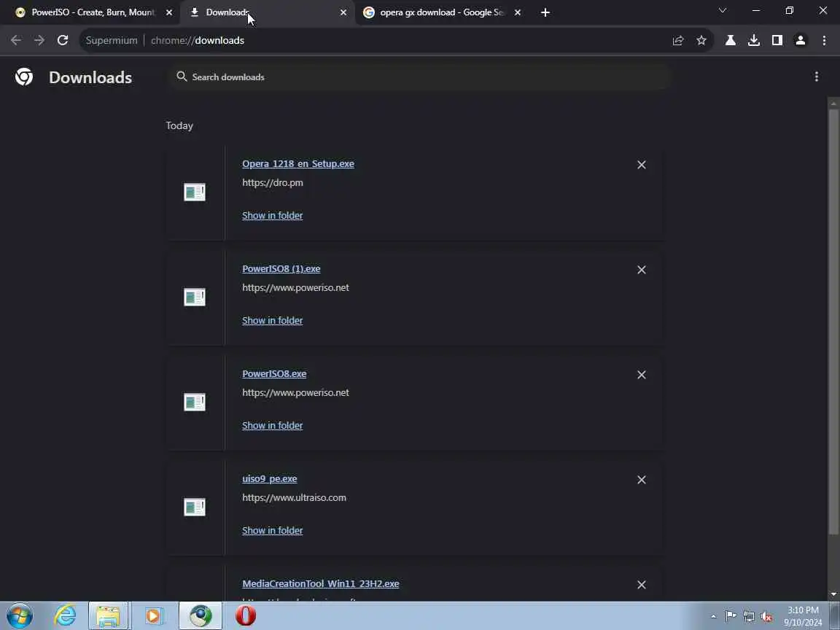Screen dimensions: 840x630
Task: Click the network tray icon
Action: pyautogui.click(x=749, y=617)
